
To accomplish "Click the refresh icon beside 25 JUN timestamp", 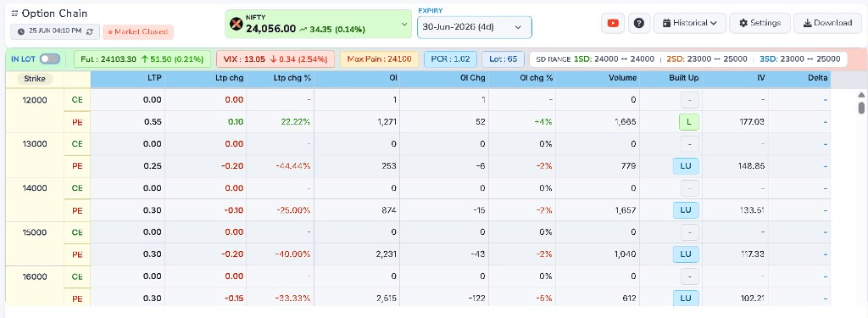I will [x=90, y=31].
